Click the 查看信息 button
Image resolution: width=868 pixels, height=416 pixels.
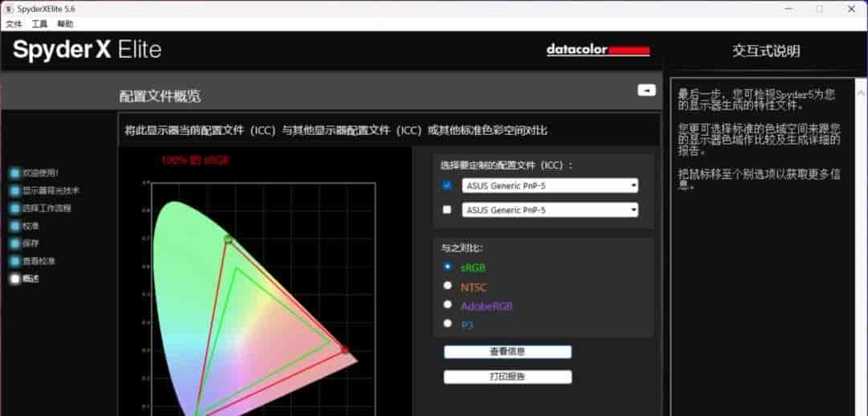[x=508, y=352]
